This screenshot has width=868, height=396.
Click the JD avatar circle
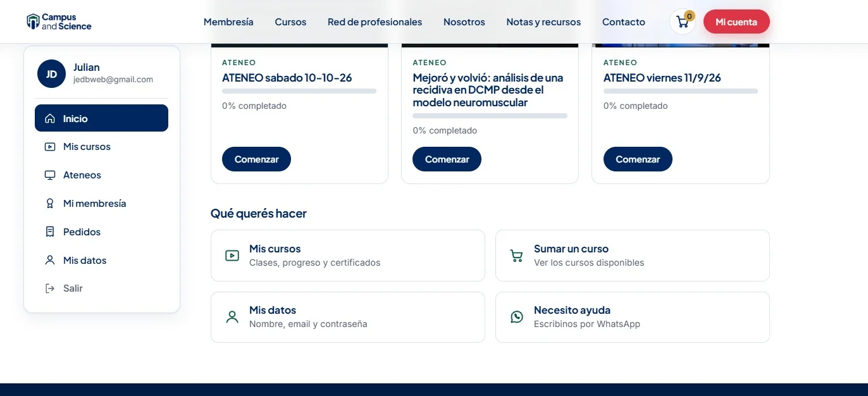point(51,74)
